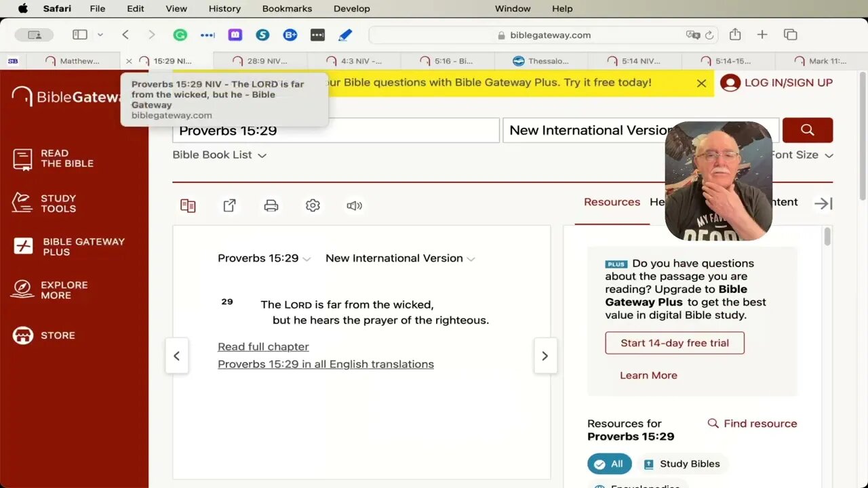Switch to the 4:3 NIV tab

354,61
